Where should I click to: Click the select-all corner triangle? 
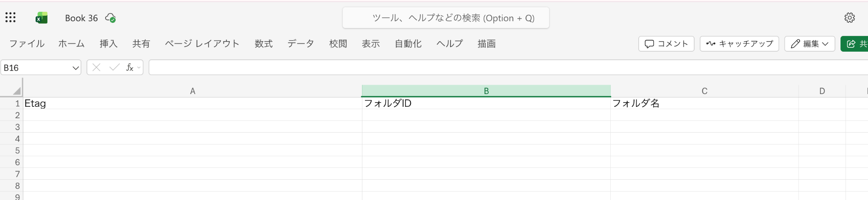[17, 91]
